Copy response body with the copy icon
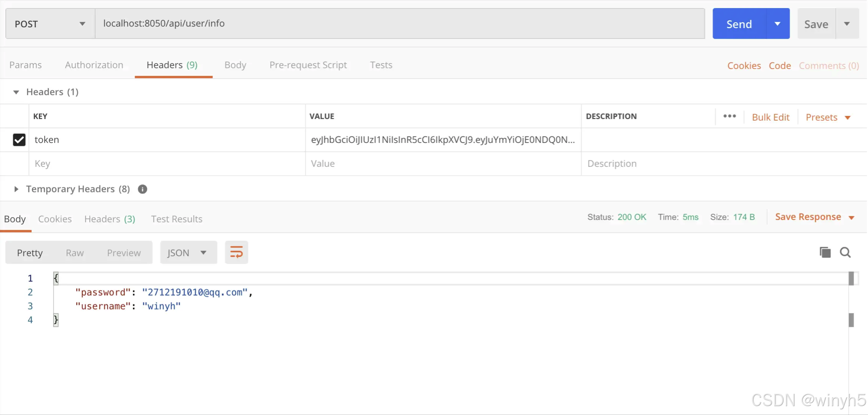The width and height of the screenshot is (868, 415). (825, 252)
